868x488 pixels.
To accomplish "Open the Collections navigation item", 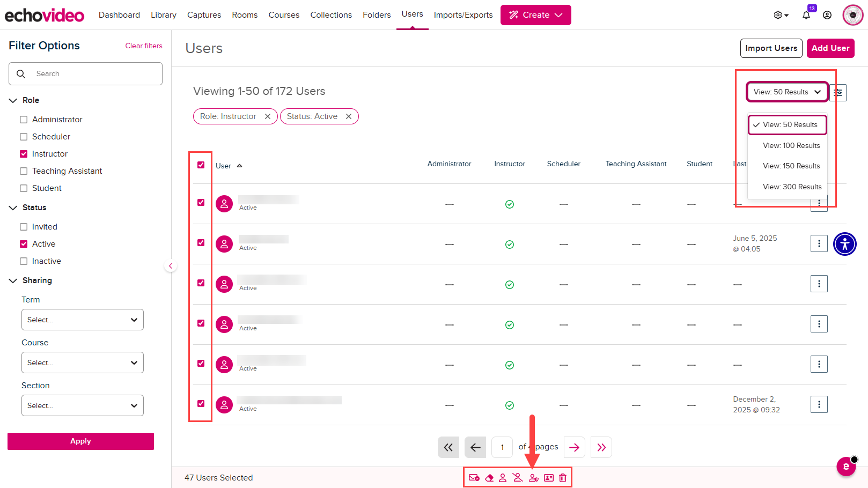I will (331, 14).
